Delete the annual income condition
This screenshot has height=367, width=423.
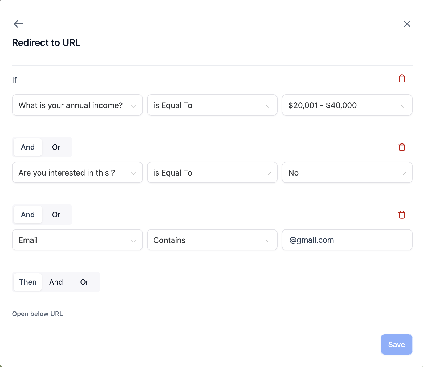tap(402, 78)
